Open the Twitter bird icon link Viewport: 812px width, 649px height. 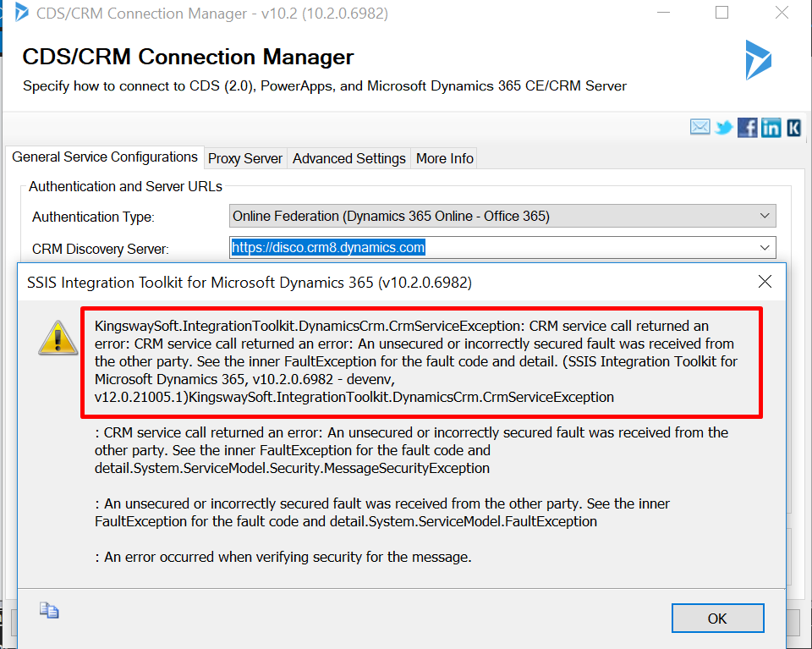pos(723,127)
